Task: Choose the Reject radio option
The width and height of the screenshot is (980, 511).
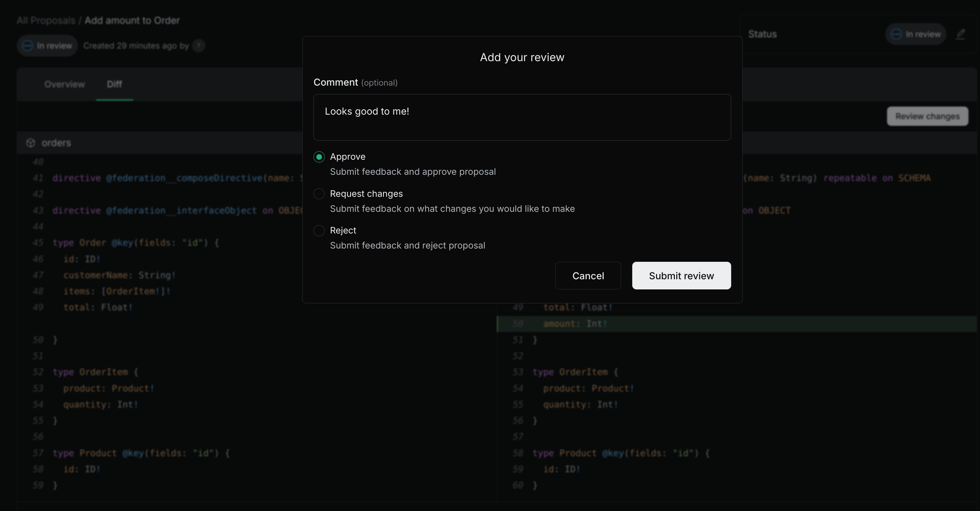Action: [x=319, y=231]
